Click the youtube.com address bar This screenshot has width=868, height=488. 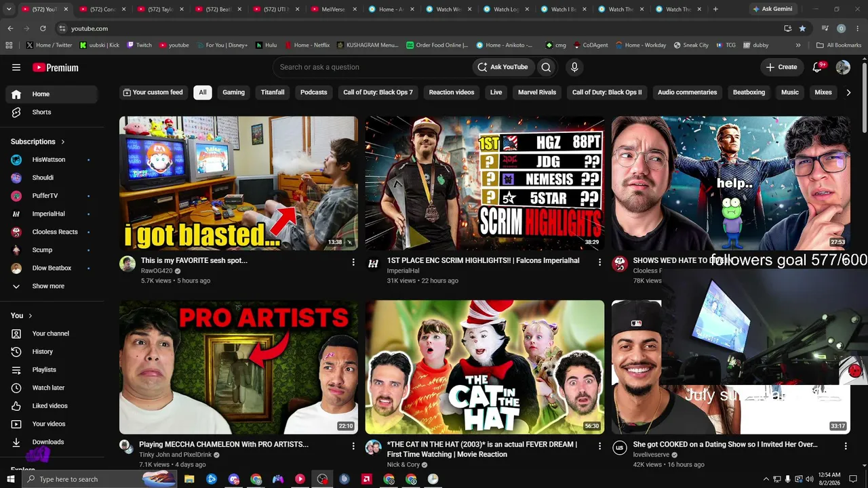(417, 28)
